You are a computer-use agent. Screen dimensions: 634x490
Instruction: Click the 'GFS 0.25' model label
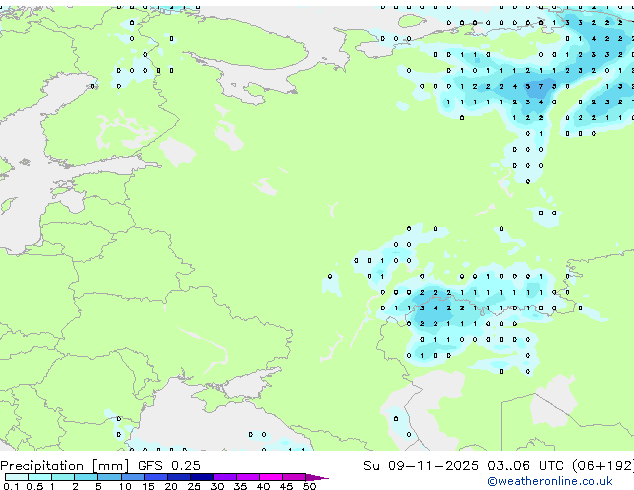click(x=169, y=466)
